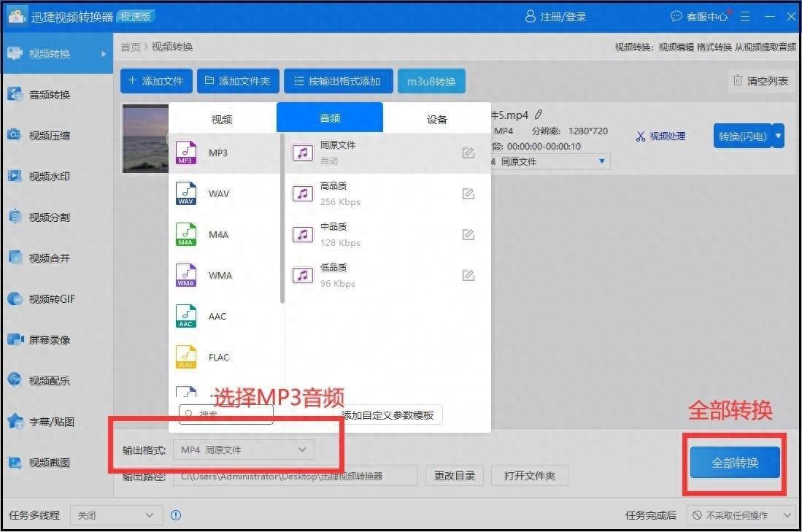
Task: Edit the 中品质 128 Kbps preset
Action: point(468,235)
